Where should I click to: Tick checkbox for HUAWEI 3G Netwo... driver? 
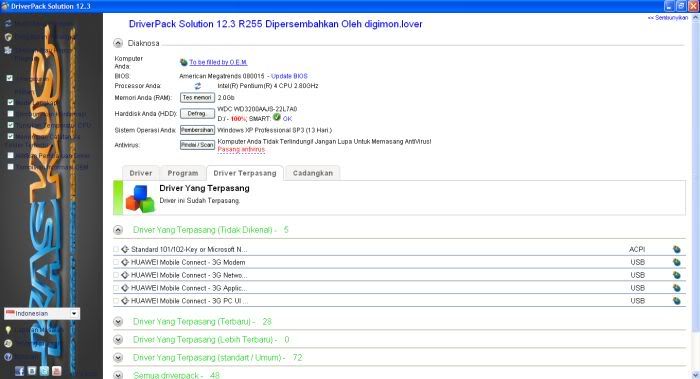coord(116,275)
